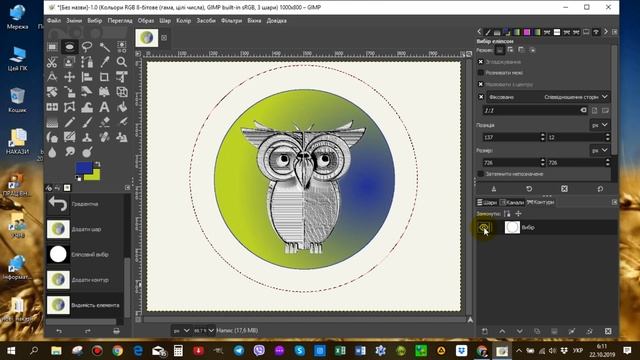
Task: Open the Вибір menu
Action: coord(94,20)
